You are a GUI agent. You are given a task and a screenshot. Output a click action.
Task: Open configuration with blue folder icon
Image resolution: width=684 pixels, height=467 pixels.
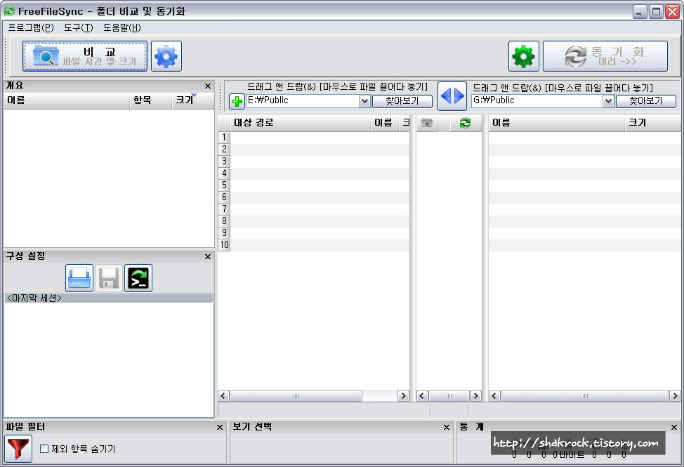(x=79, y=278)
